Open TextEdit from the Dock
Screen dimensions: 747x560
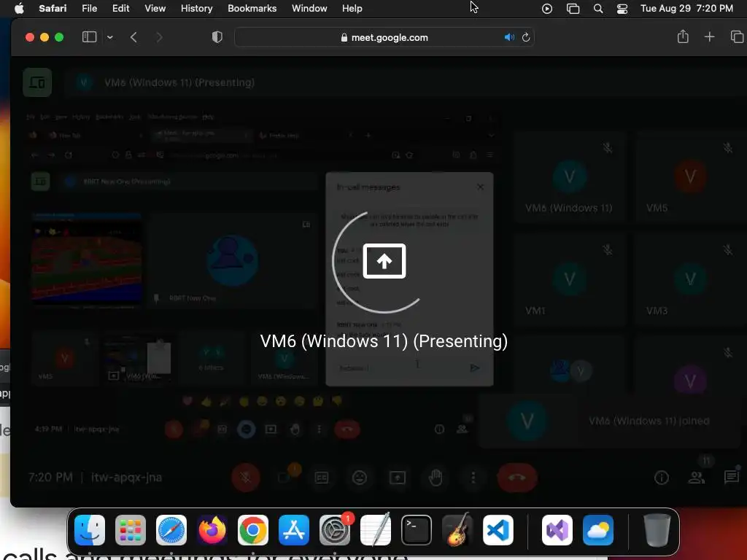376,530
